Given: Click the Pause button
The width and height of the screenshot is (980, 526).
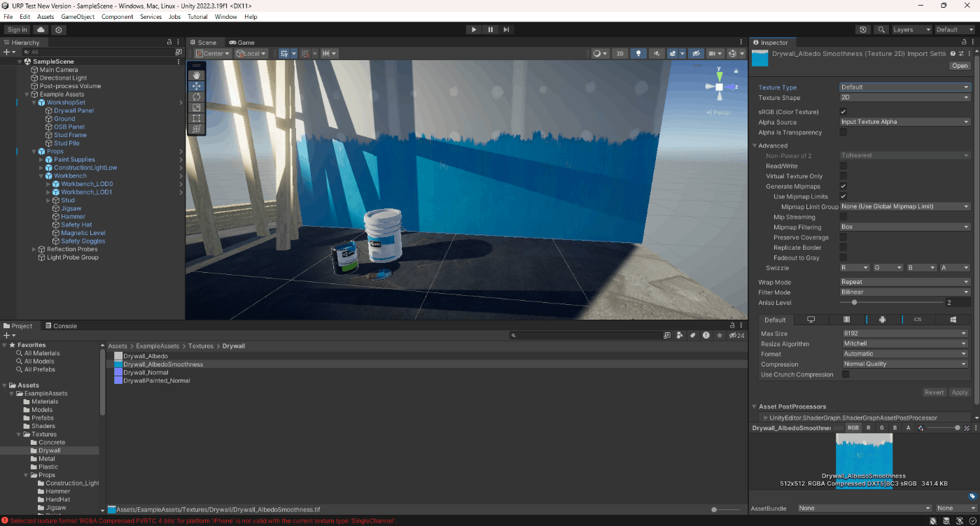Looking at the screenshot, I should tap(490, 29).
